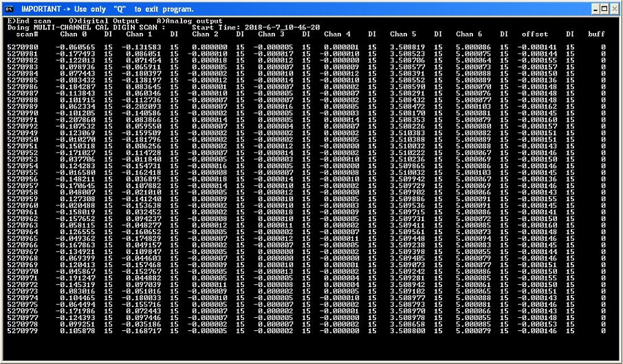The height and width of the screenshot is (364, 623).
Task: Select the E)End scan option text
Action: coord(29,21)
